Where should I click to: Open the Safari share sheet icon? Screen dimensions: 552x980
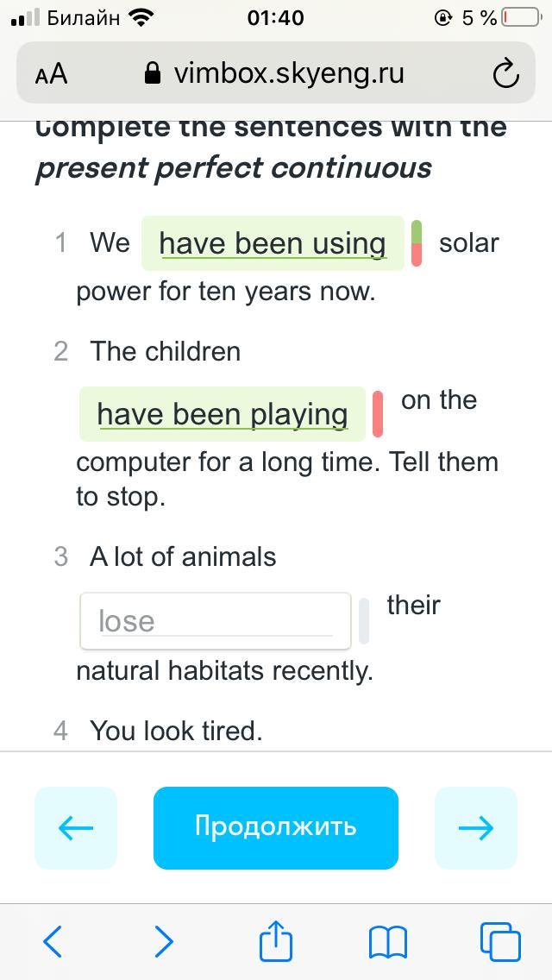276,940
